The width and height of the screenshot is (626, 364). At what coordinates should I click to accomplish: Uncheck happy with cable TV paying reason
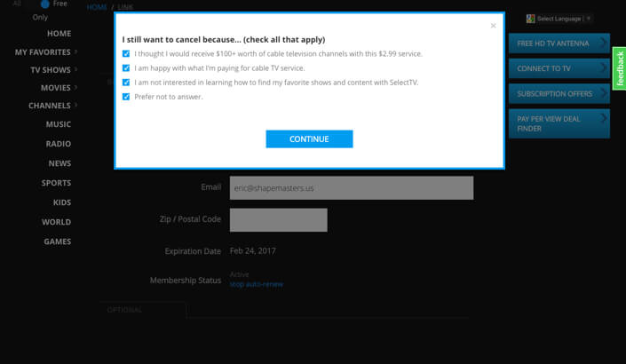(x=126, y=67)
